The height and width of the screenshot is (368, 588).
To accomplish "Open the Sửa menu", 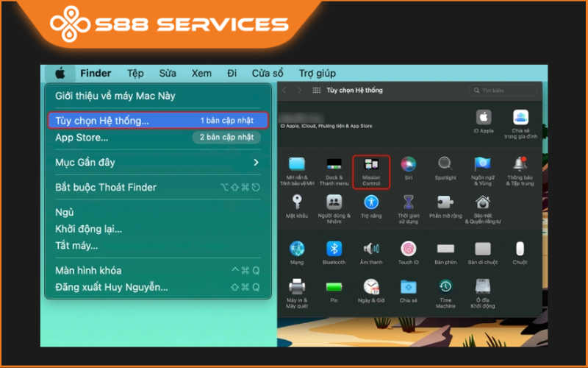I will (x=168, y=73).
